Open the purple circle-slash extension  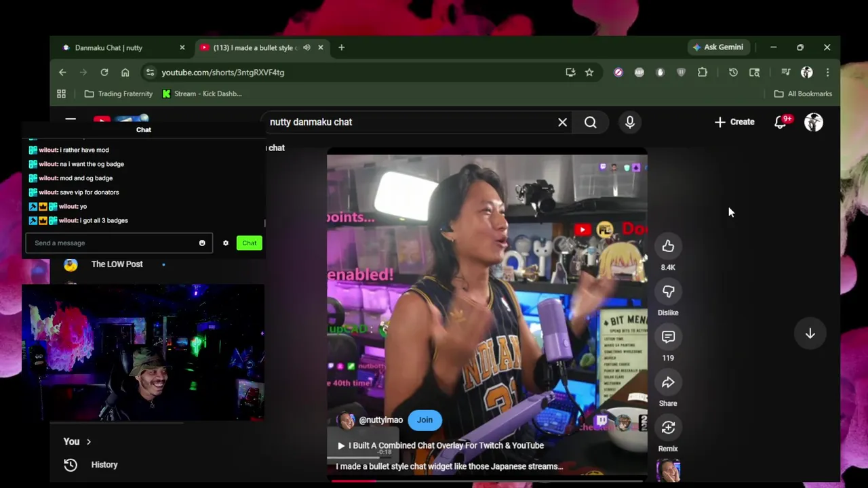618,72
